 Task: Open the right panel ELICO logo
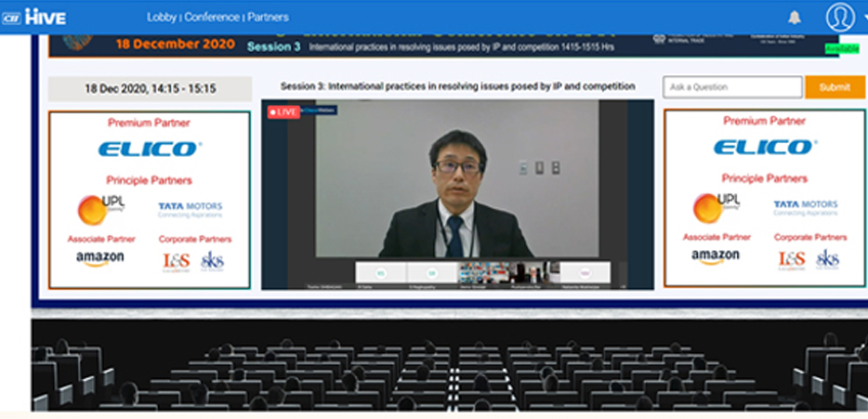[765, 147]
